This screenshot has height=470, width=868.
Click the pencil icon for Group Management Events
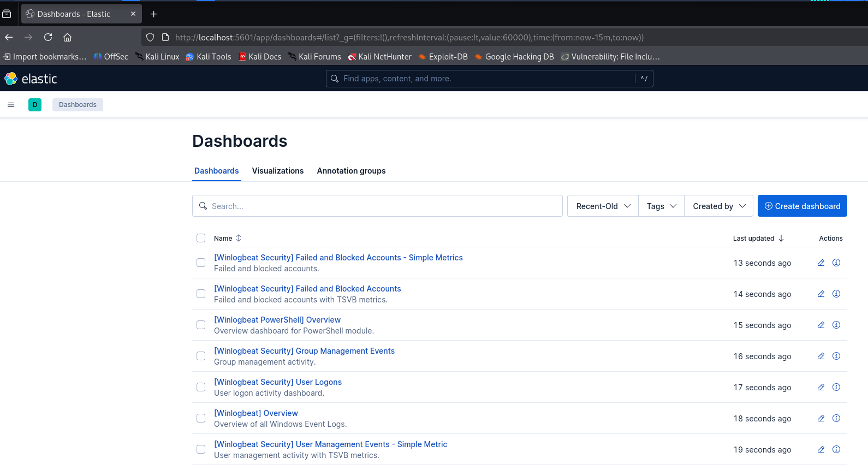point(821,356)
